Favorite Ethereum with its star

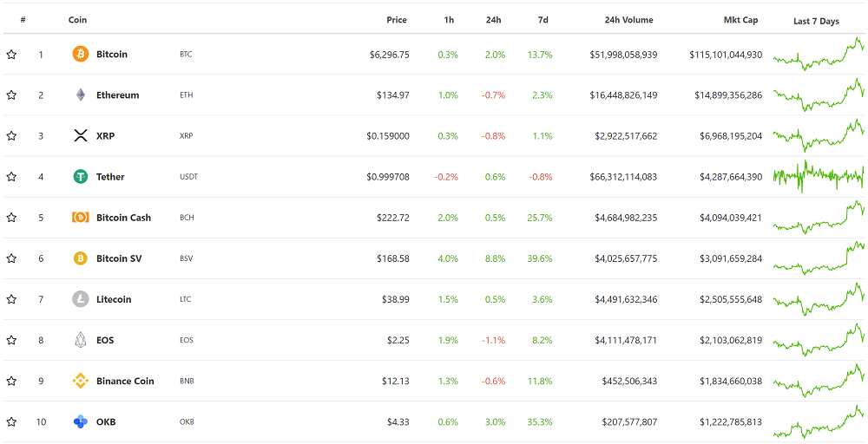tap(11, 95)
